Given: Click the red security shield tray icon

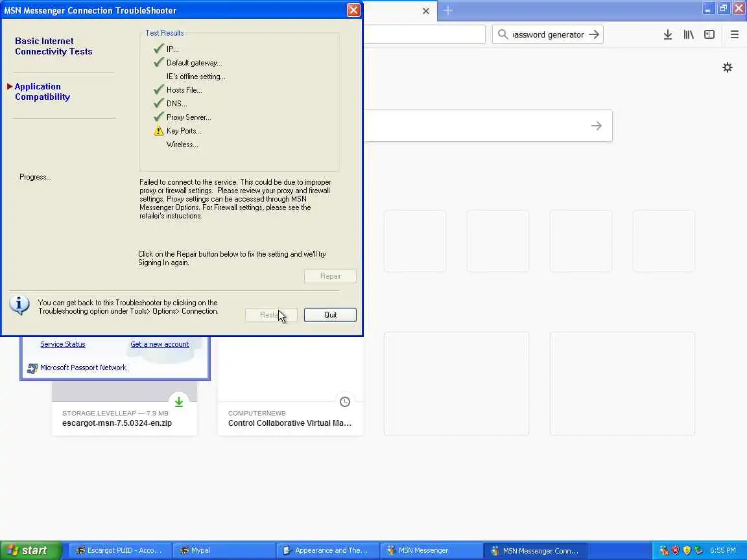Looking at the screenshot, I should [675, 550].
